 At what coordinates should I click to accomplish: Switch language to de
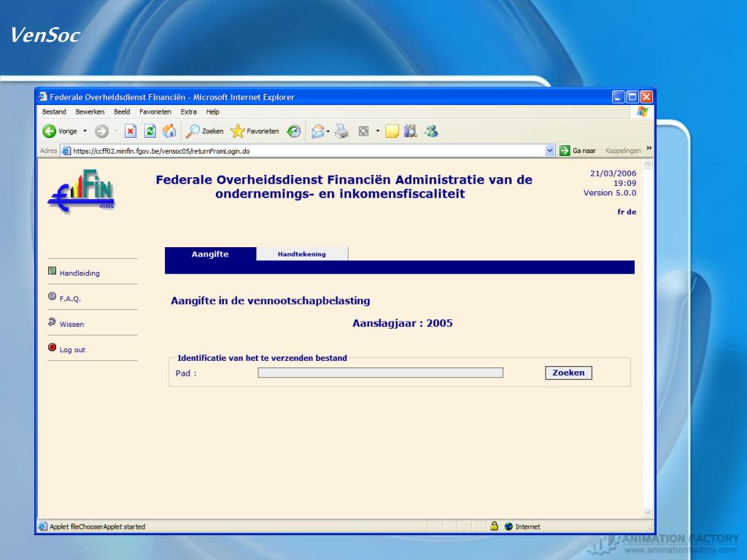(x=632, y=212)
